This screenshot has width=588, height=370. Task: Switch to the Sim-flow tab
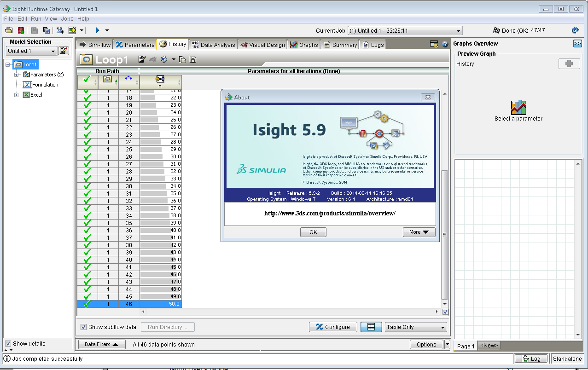point(95,45)
